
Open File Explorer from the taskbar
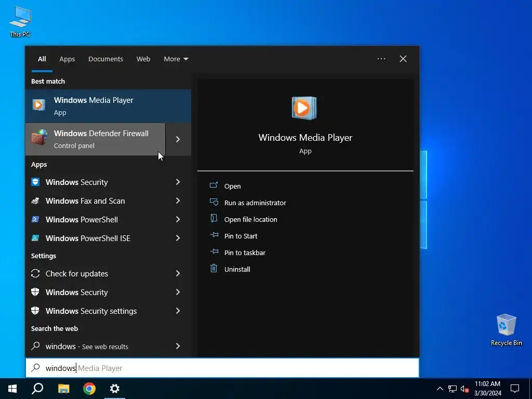click(64, 389)
